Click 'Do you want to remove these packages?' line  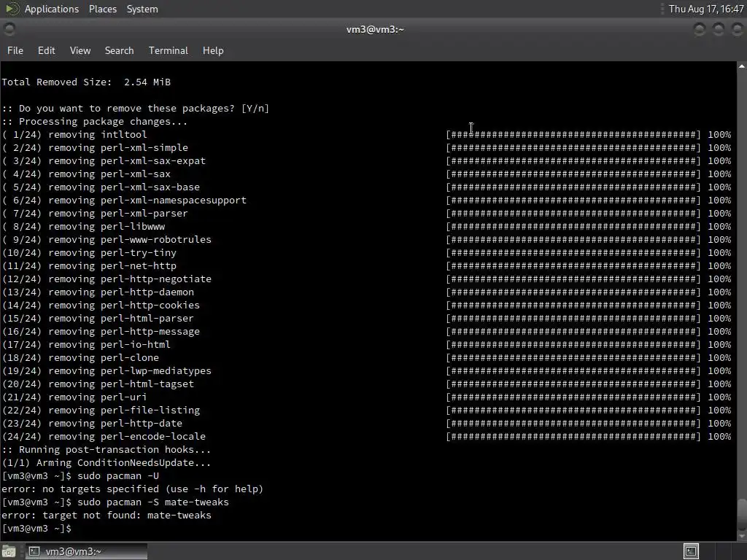tap(135, 109)
